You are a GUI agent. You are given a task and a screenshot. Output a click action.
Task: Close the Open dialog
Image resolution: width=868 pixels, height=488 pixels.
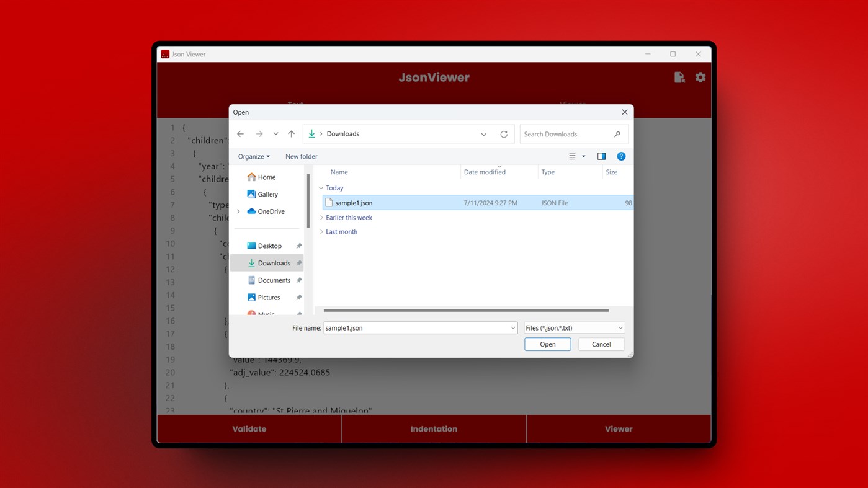[624, 112]
